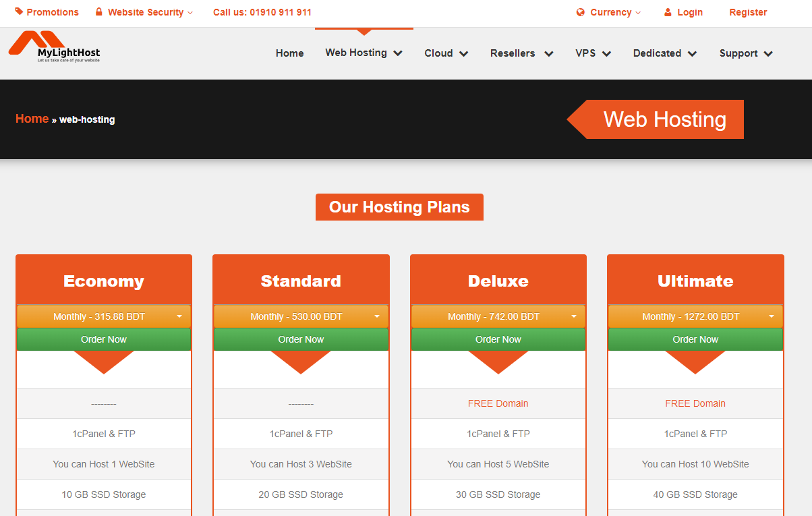
Task: Click the Standard plan heading
Action: coord(301,281)
